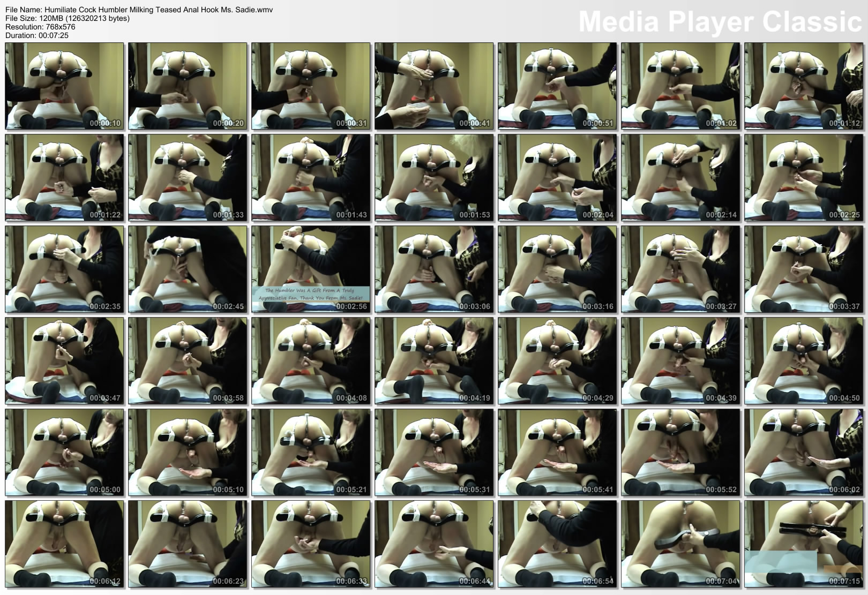Select the frame marked 00:02:25
This screenshot has height=595, width=868.
803,178
